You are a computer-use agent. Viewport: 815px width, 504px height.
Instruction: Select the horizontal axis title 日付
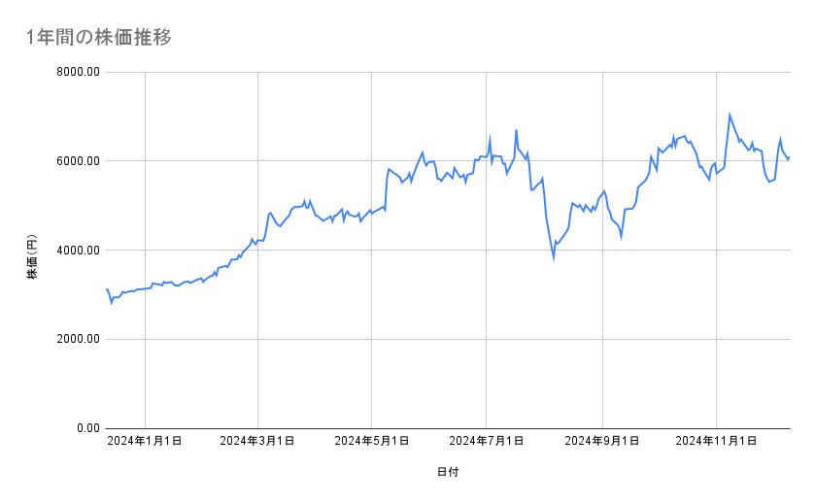[x=448, y=472]
